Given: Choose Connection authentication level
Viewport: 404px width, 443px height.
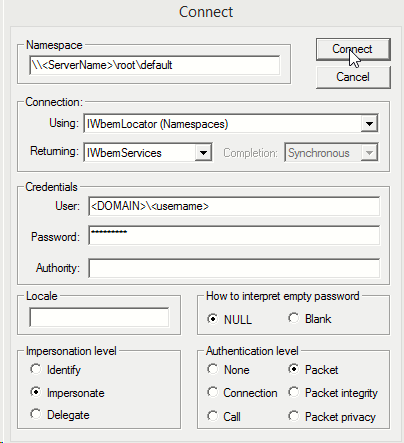Looking at the screenshot, I should pos(242,393).
